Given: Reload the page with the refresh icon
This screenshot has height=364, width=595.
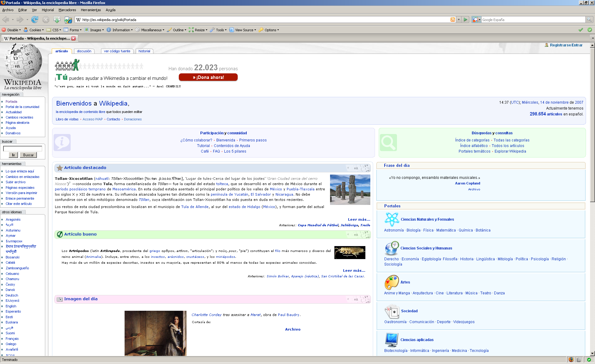Looking at the screenshot, I should [x=35, y=20].
